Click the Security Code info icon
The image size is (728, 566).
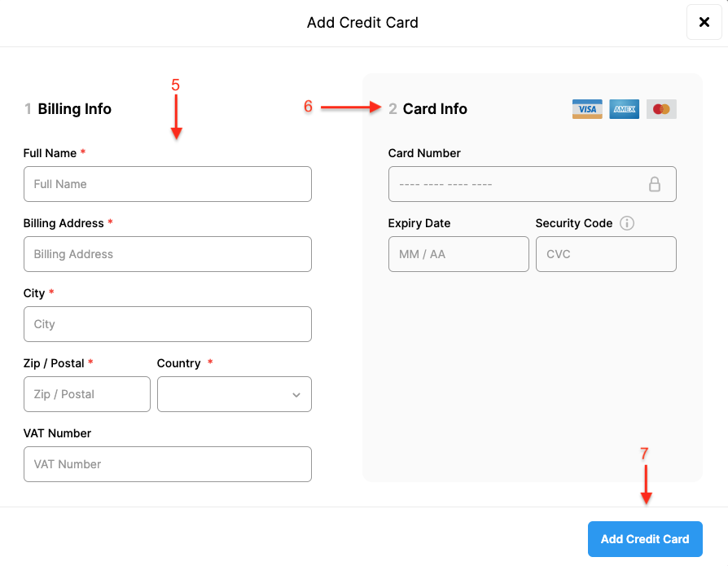tap(627, 223)
